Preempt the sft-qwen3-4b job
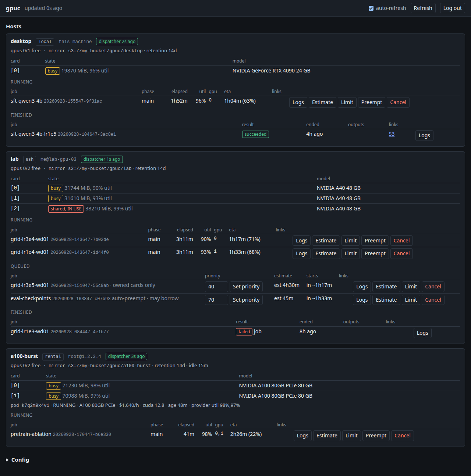This screenshot has width=471, height=476. click(x=372, y=102)
